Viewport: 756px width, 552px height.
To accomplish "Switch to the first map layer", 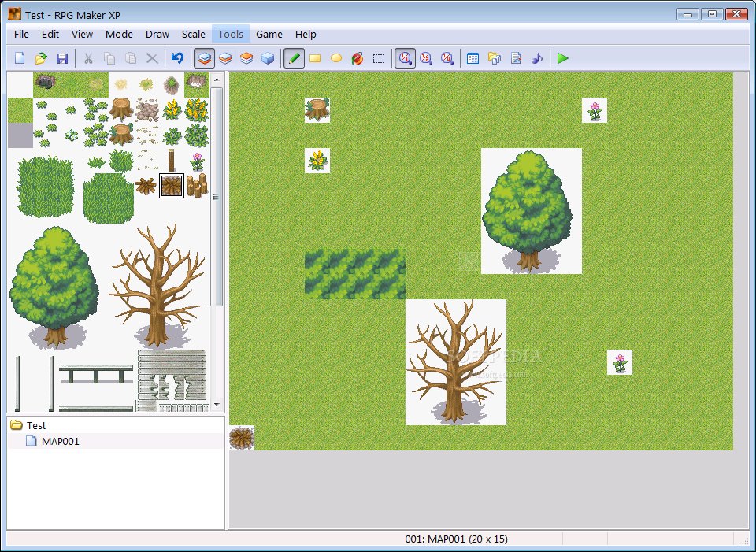I will point(204,58).
